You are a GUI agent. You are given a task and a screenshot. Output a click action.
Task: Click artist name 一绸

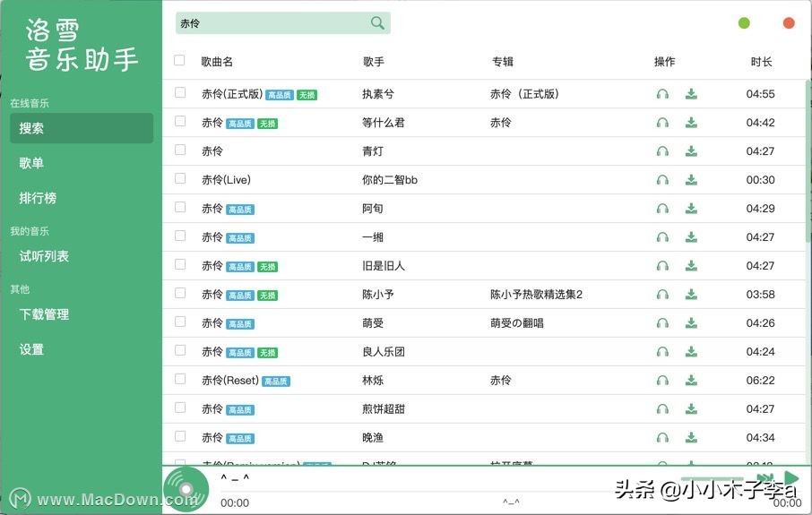coord(373,237)
